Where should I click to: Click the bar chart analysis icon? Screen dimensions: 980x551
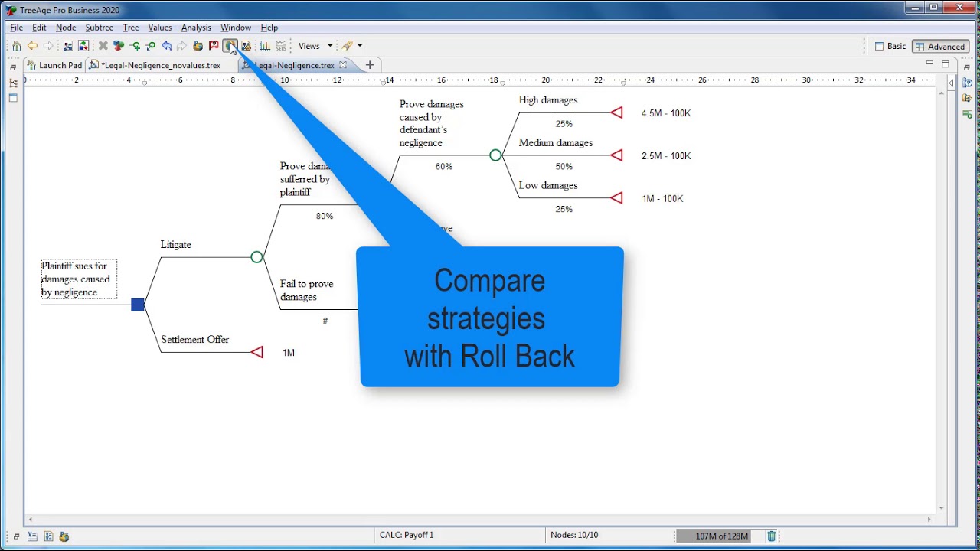pyautogui.click(x=265, y=46)
